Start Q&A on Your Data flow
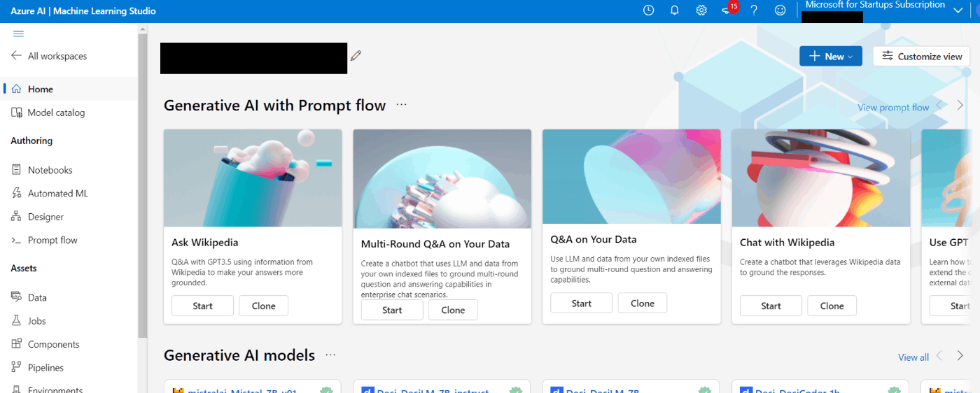 point(582,303)
